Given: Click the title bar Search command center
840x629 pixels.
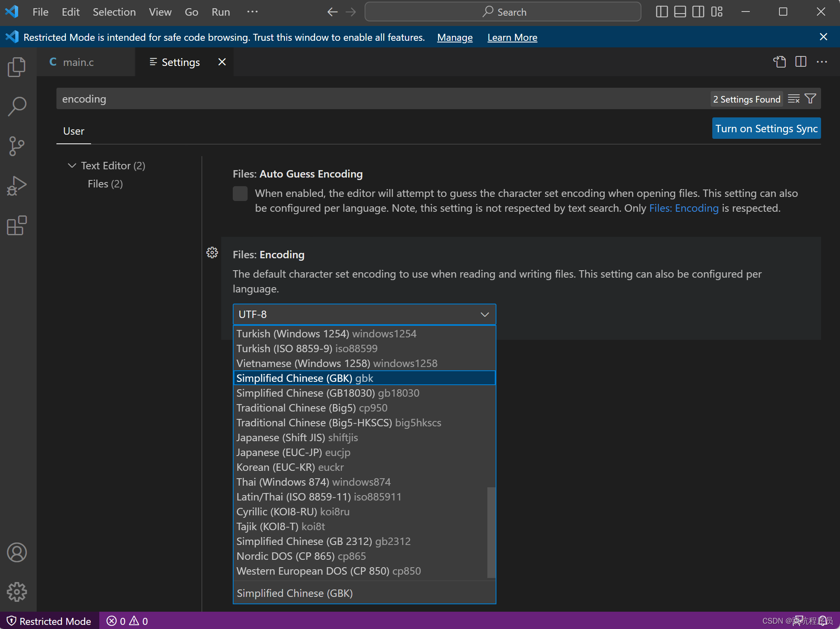Looking at the screenshot, I should click(503, 12).
